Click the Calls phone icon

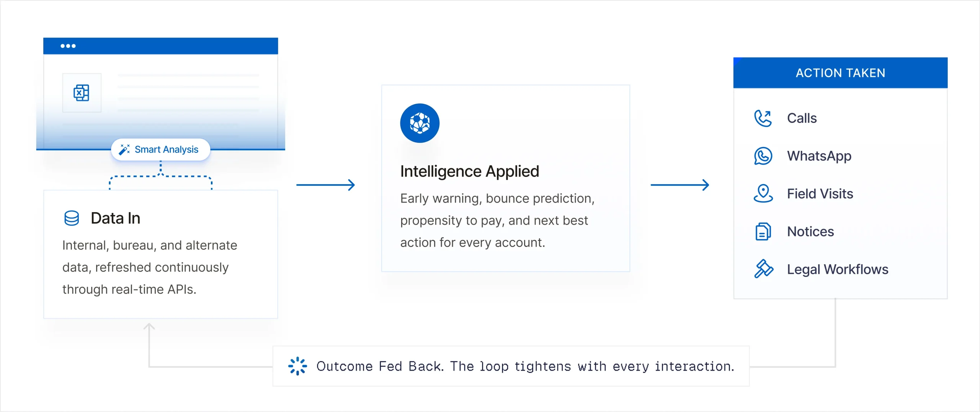(763, 118)
